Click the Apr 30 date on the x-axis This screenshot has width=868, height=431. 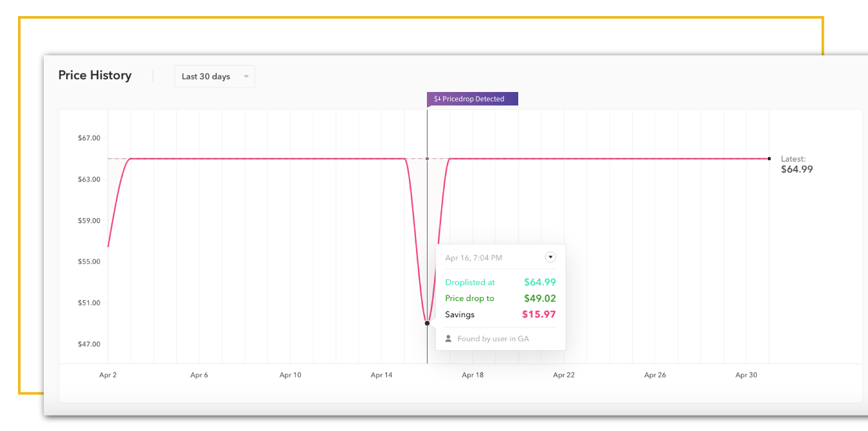click(x=746, y=375)
